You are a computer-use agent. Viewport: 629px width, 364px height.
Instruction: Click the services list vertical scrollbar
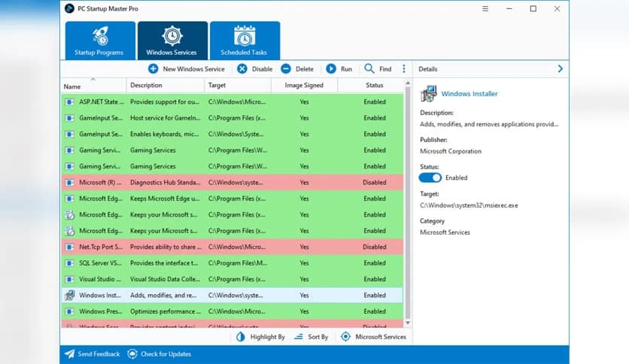click(409, 203)
